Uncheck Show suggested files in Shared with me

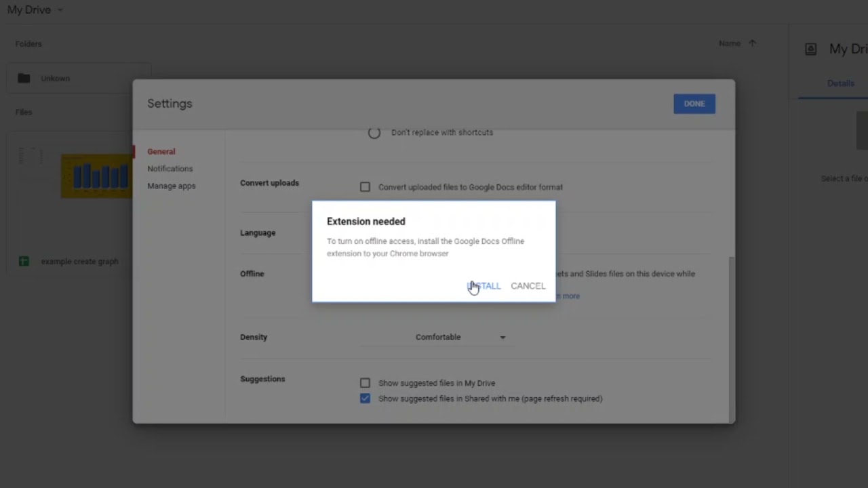365,399
